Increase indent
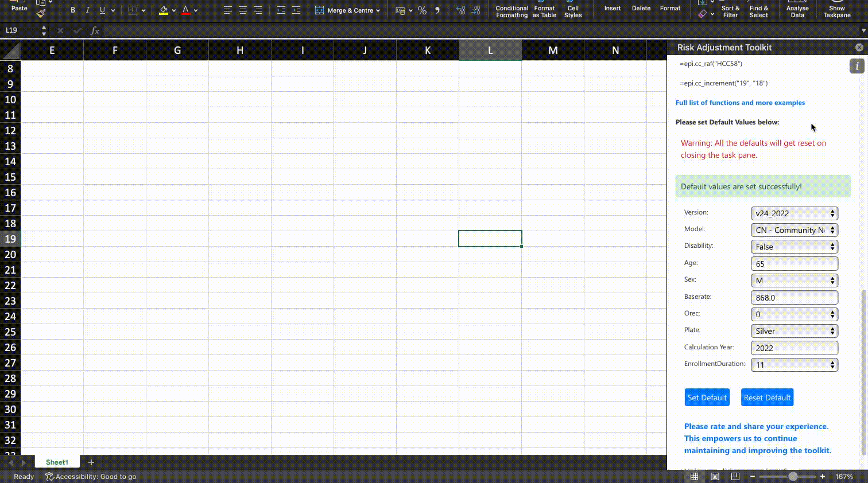The height and width of the screenshot is (483, 868). point(296,10)
